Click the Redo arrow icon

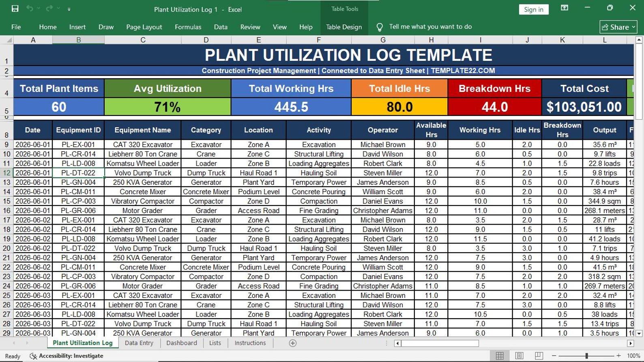click(x=49, y=9)
